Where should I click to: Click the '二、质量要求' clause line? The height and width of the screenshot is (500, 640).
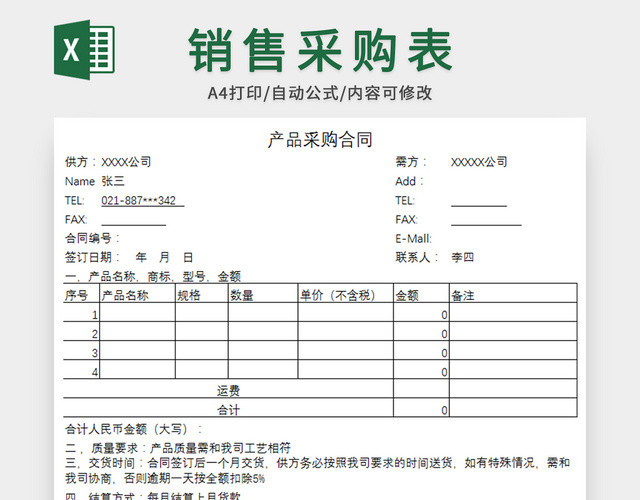click(x=178, y=448)
